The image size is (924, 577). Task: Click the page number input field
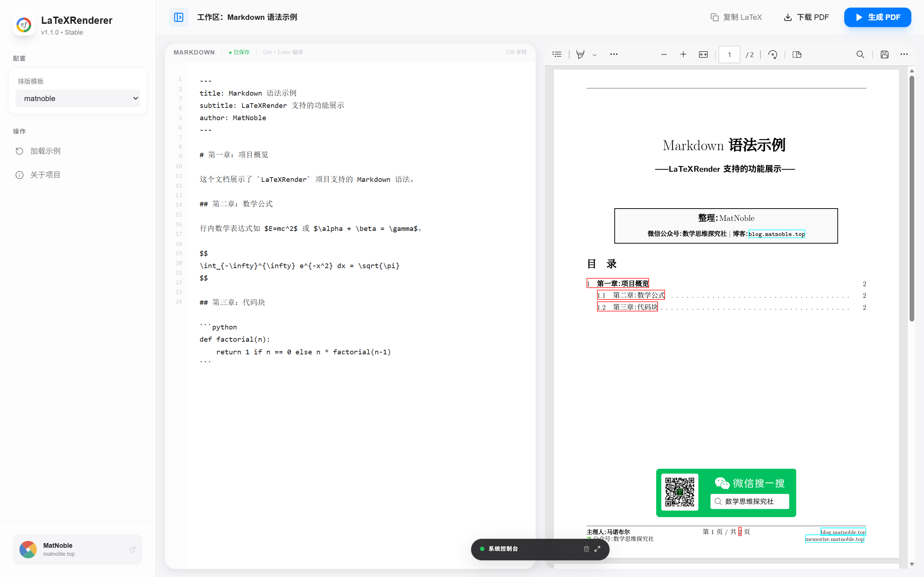pyautogui.click(x=729, y=54)
